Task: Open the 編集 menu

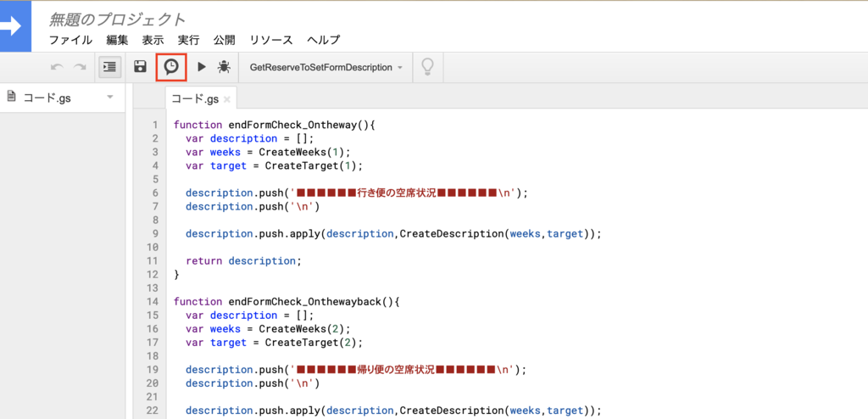Action: click(117, 40)
